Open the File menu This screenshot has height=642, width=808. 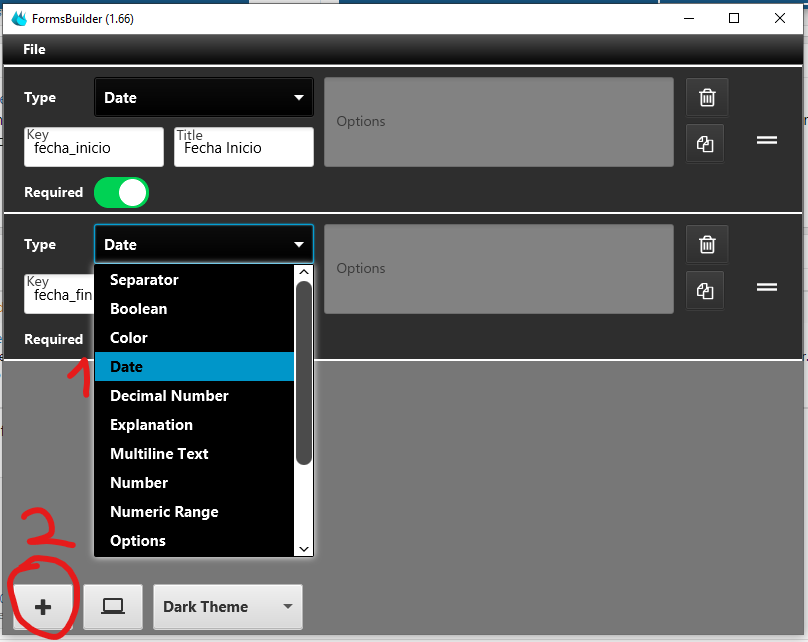[34, 49]
